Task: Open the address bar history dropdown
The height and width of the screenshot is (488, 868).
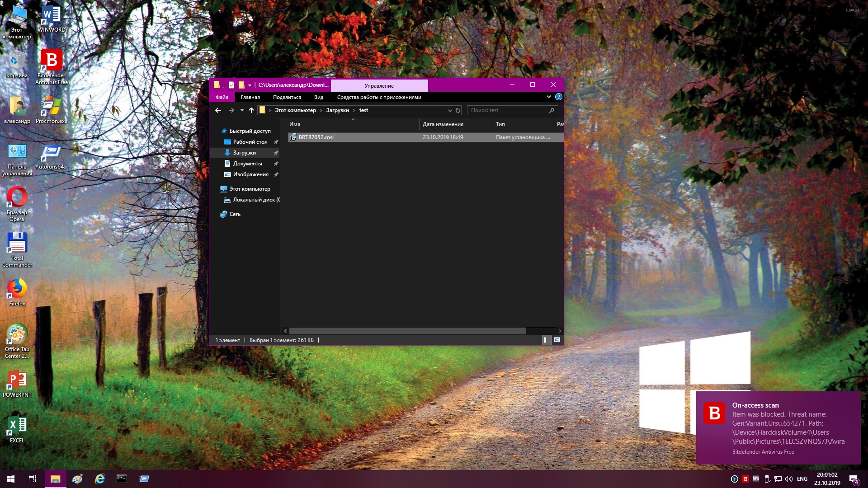Action: 450,110
